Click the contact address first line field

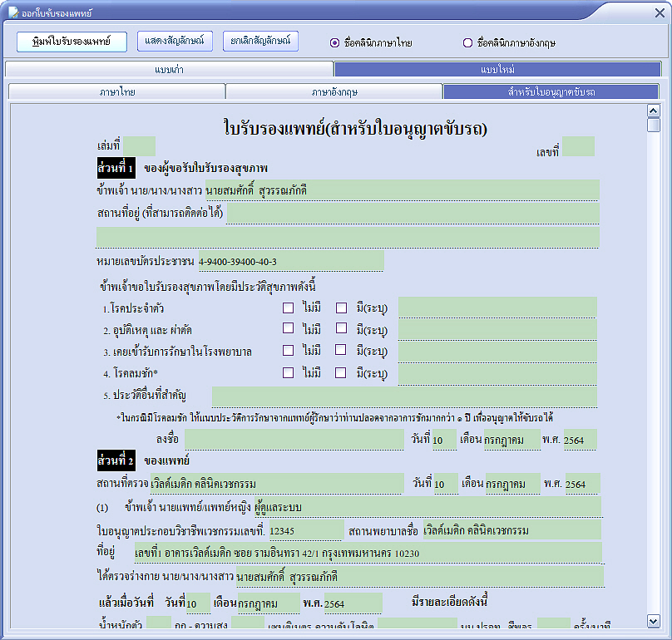point(413,213)
